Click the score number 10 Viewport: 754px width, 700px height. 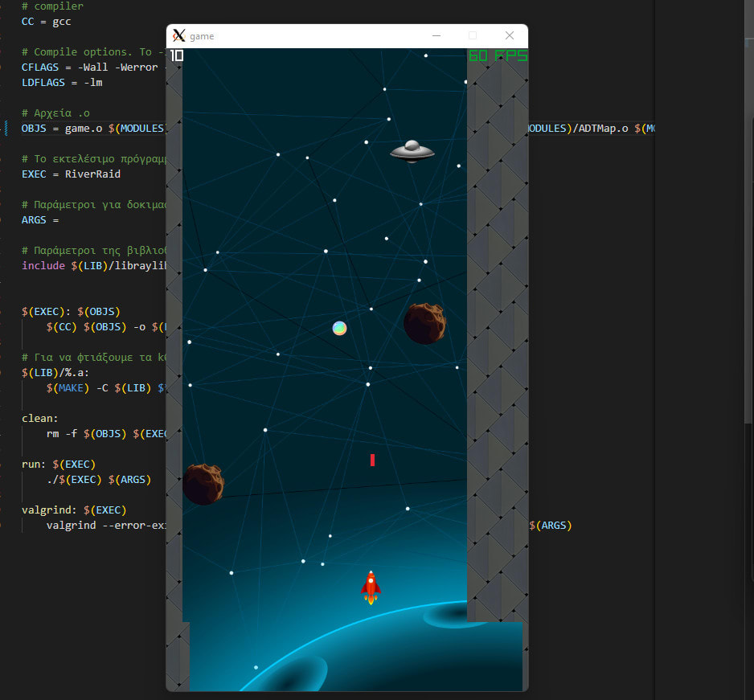[177, 55]
